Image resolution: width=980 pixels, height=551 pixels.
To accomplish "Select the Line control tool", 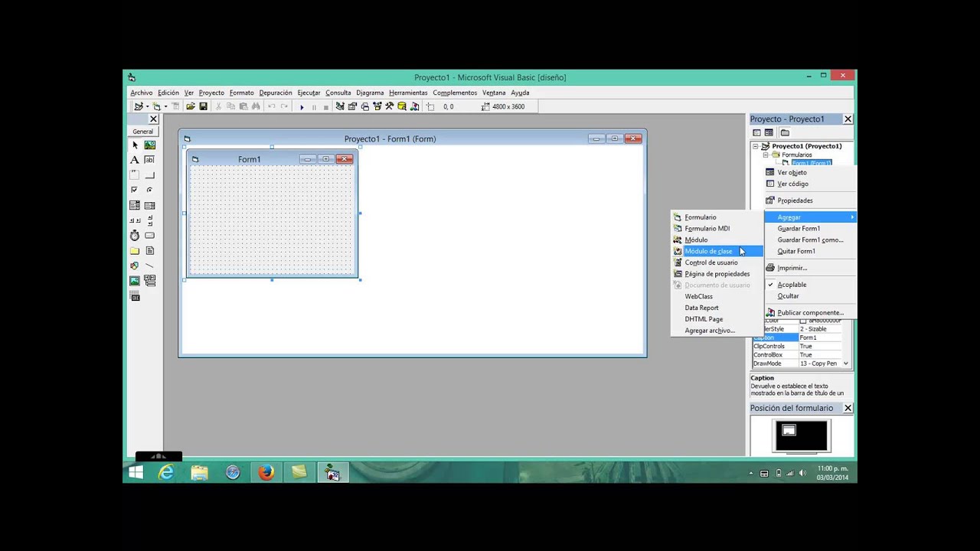I will coord(149,266).
